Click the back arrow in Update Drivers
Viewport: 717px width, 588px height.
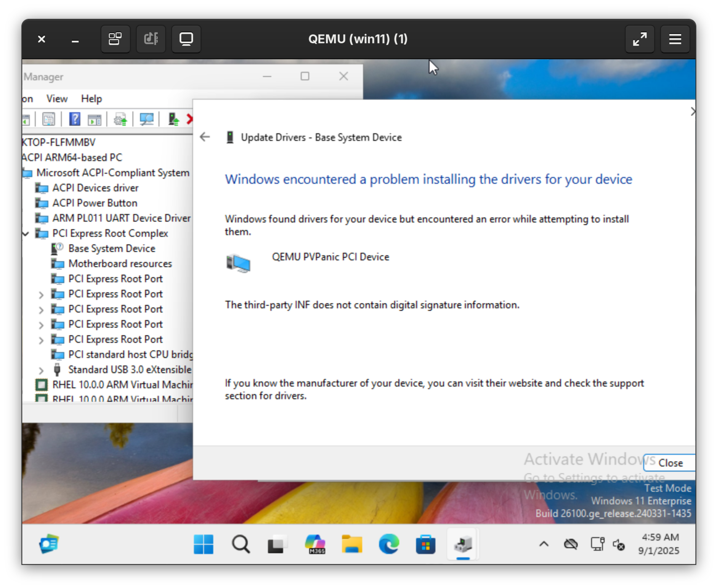pyautogui.click(x=205, y=137)
